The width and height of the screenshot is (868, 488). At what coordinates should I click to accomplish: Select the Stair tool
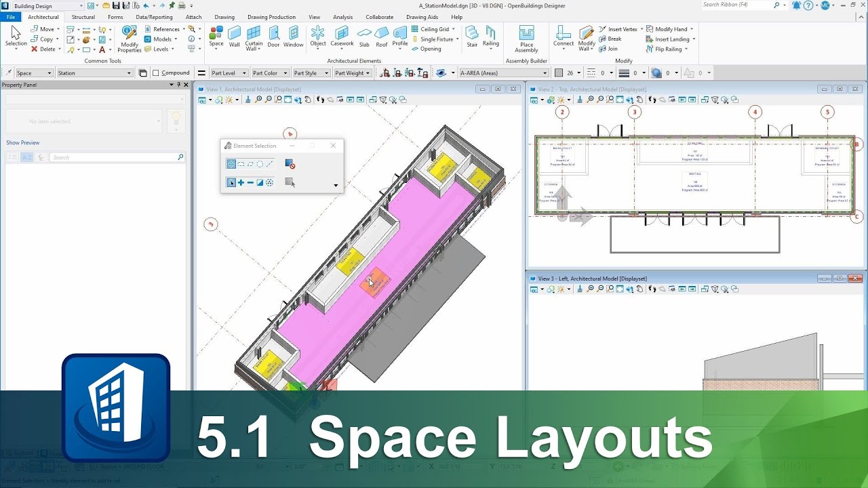tap(472, 37)
